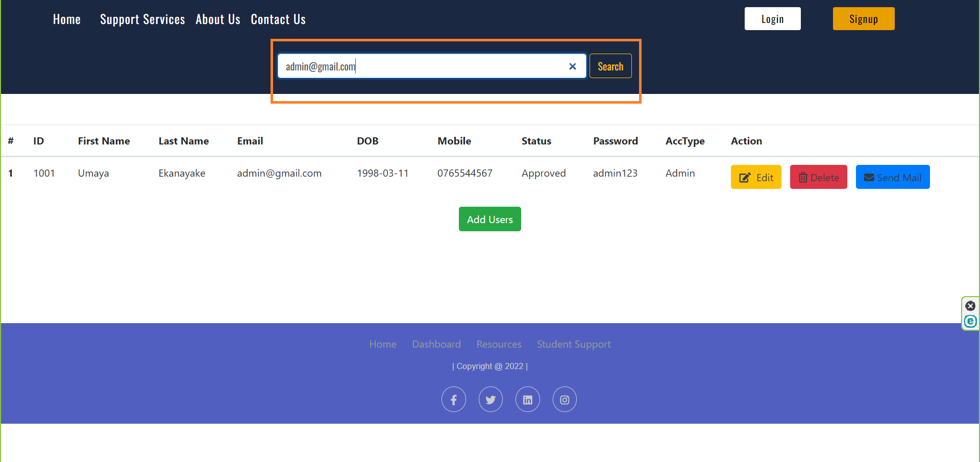Click the password cell admin123
Screen dimensions: 980x462
pos(615,173)
